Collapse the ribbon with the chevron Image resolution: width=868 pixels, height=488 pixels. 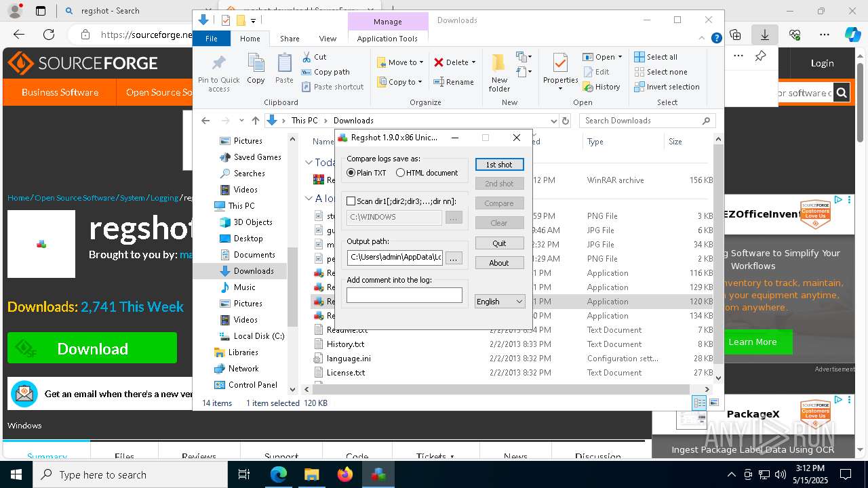pos(703,39)
